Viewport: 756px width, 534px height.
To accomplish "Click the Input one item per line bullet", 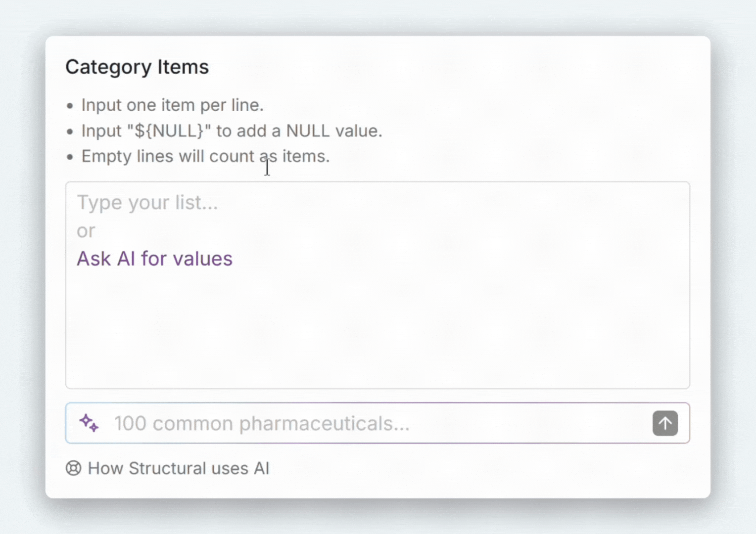I will [x=172, y=105].
